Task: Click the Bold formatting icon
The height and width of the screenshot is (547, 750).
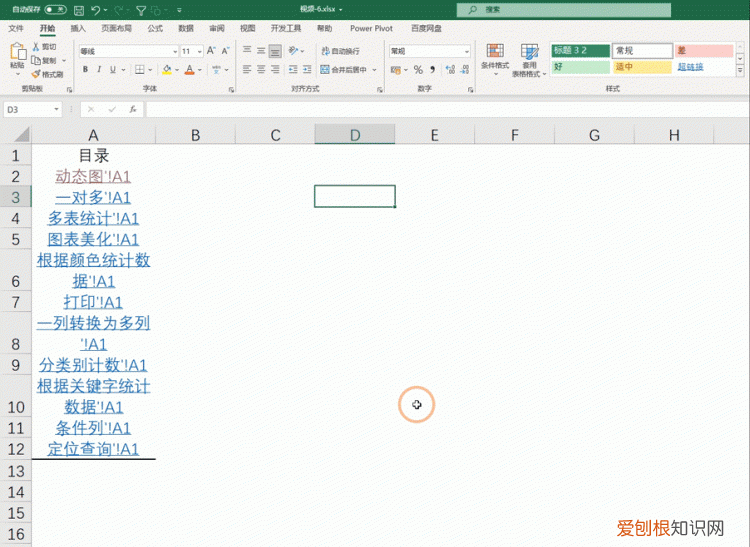Action: tap(85, 70)
